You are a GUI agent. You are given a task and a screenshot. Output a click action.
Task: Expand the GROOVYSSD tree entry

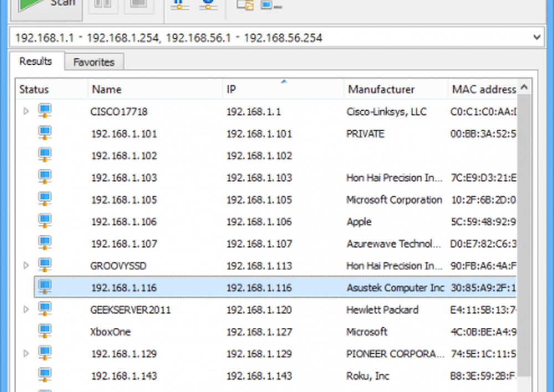pyautogui.click(x=25, y=266)
